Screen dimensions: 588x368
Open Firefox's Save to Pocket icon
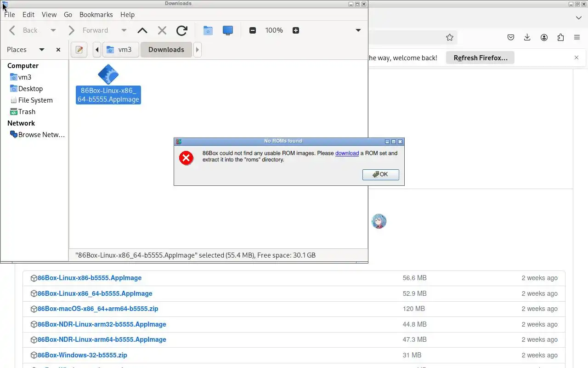tap(510, 37)
